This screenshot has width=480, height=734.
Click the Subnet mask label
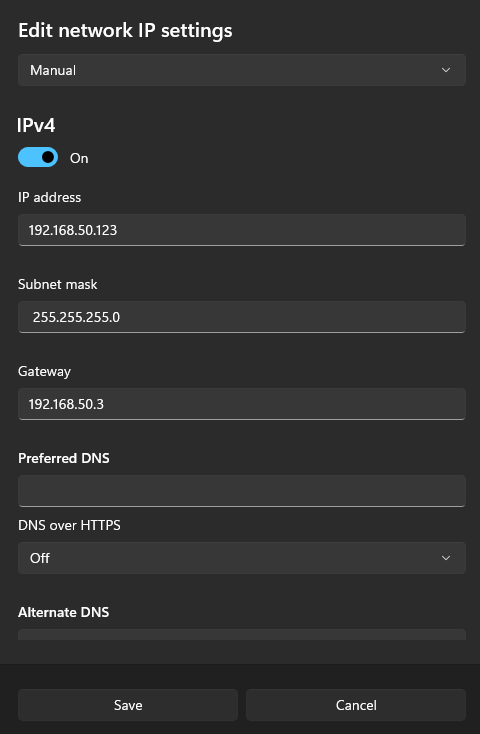58,284
